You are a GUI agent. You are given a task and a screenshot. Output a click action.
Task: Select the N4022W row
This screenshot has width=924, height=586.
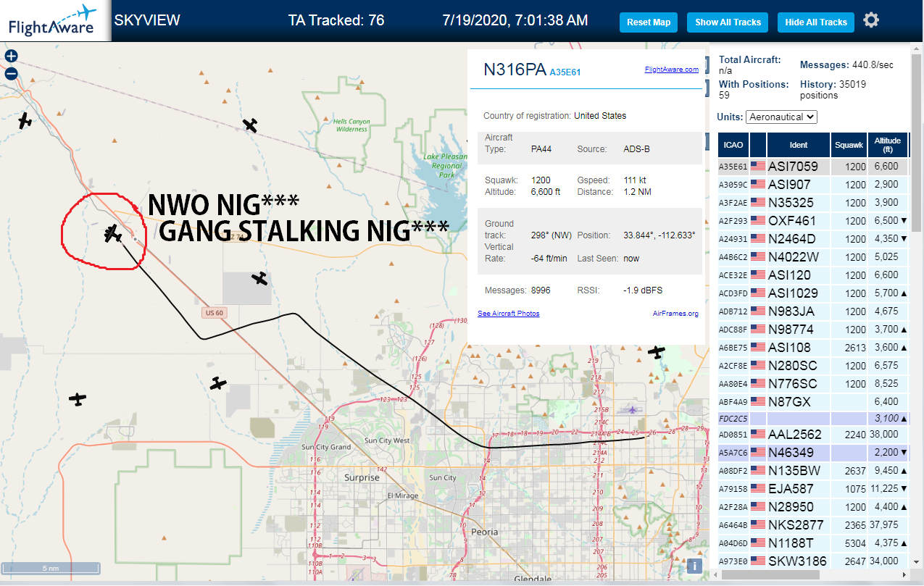[x=813, y=257]
